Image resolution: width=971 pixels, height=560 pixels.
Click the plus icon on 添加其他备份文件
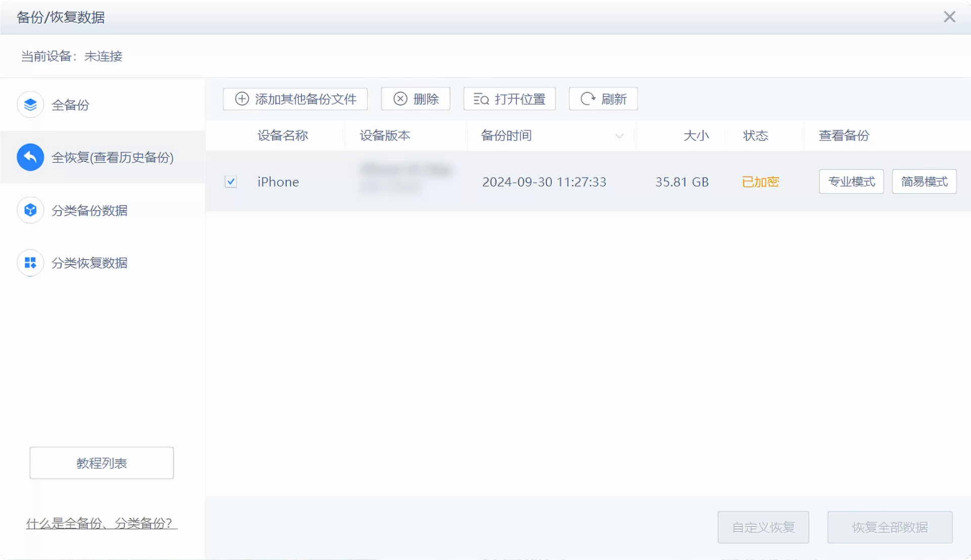coord(241,99)
